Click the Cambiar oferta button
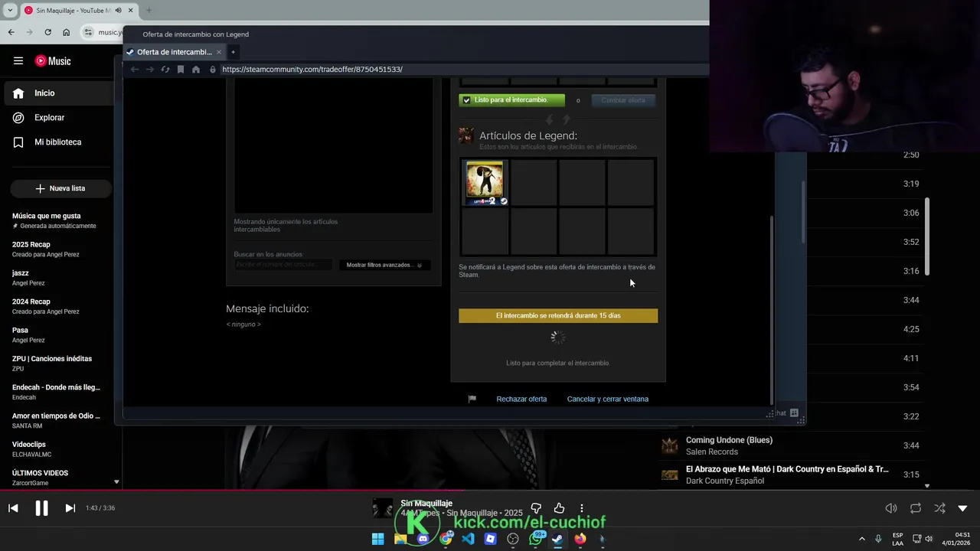 click(x=623, y=100)
